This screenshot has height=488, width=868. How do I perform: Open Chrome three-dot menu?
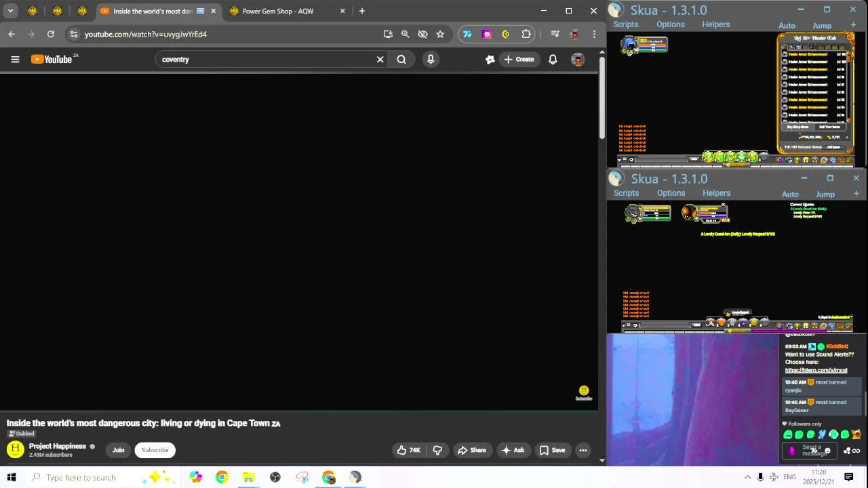coord(594,34)
